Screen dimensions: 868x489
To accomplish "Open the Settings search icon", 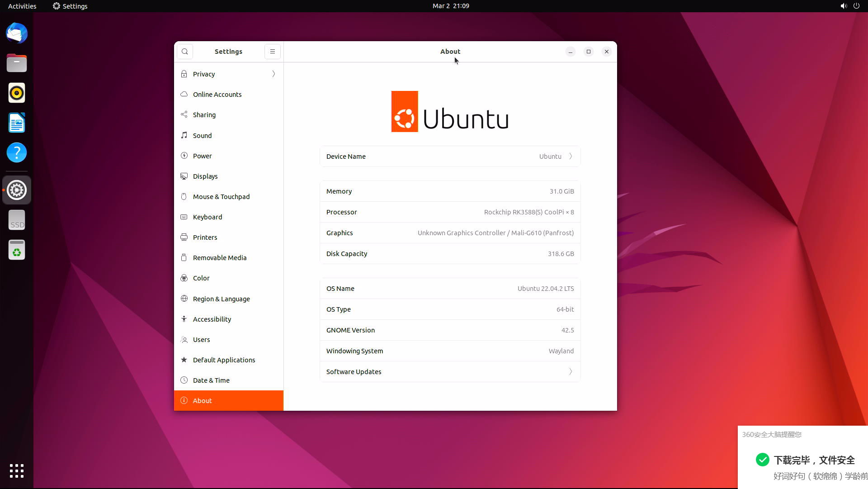I will (185, 52).
